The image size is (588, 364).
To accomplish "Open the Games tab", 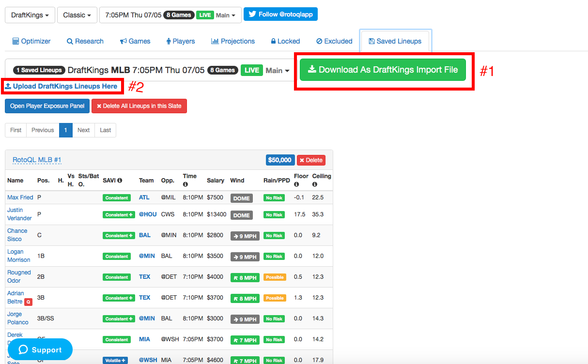I will tap(136, 41).
